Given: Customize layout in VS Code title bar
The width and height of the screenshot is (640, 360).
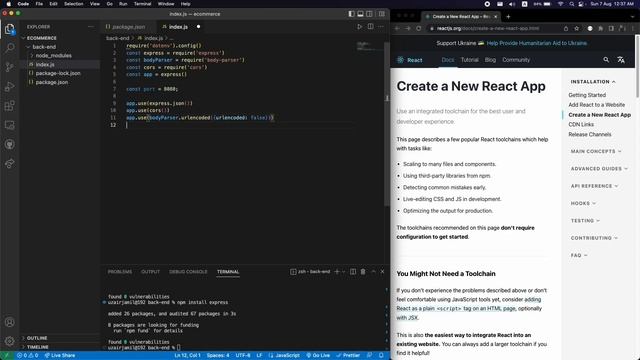Looking at the screenshot, I should click(382, 14).
